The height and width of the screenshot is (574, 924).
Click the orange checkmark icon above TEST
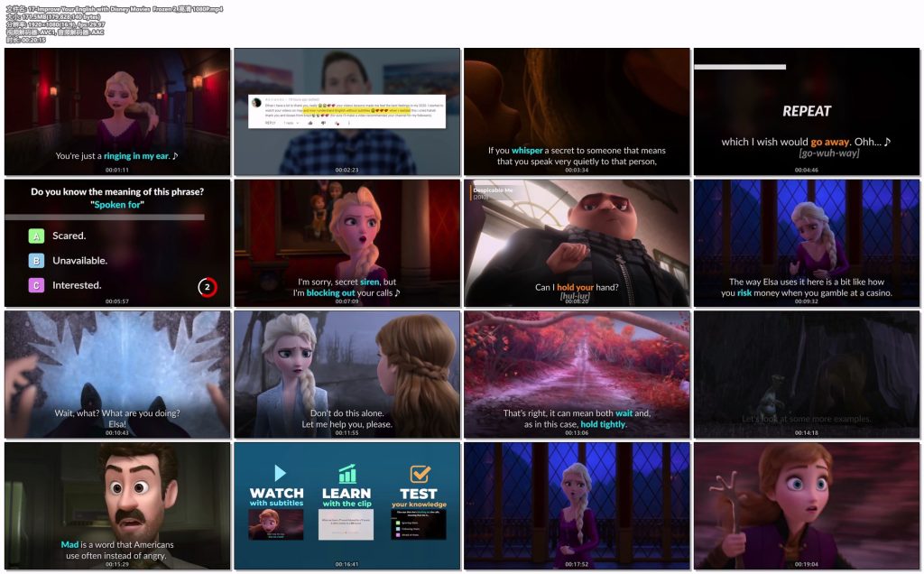click(420, 473)
